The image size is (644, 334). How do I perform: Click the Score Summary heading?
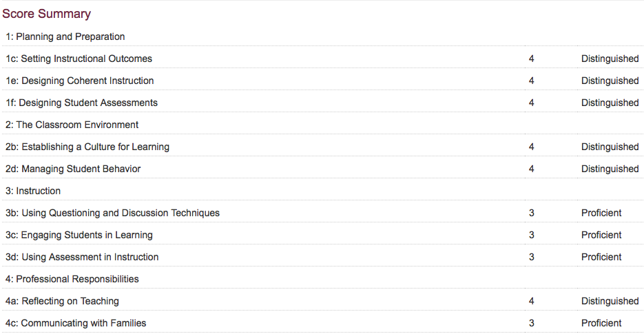click(46, 14)
